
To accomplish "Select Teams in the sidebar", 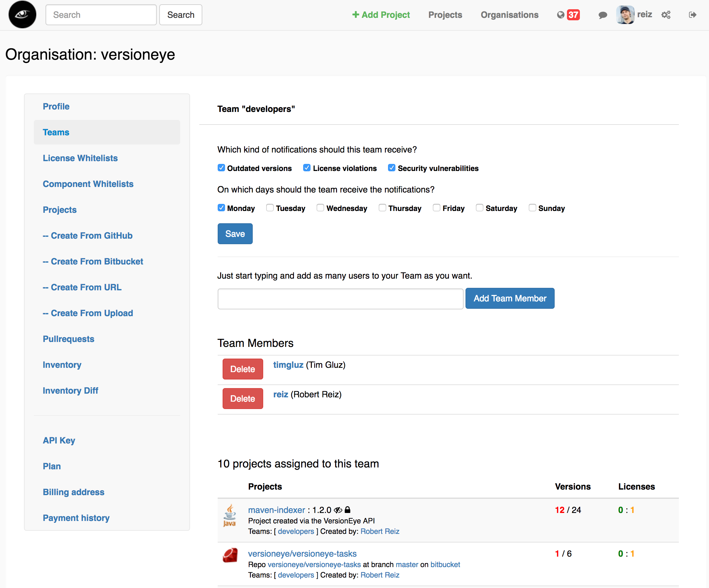I will (107, 133).
